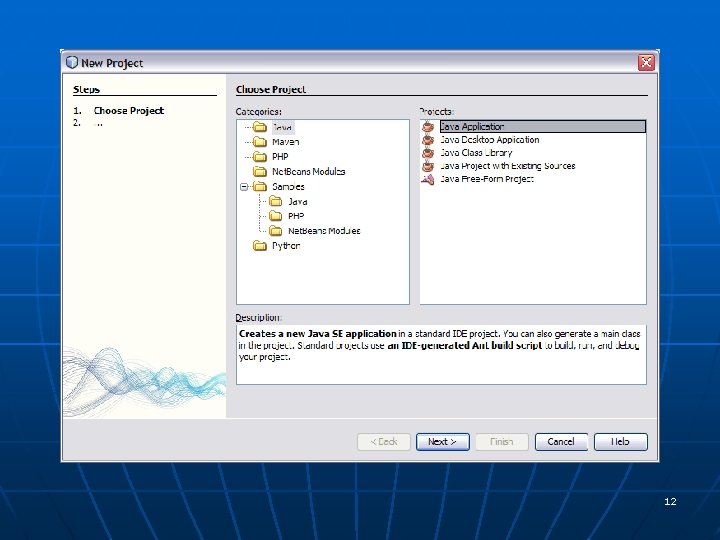Click the Cancel button
Viewport: 720px width, 540px height.
pyautogui.click(x=561, y=442)
